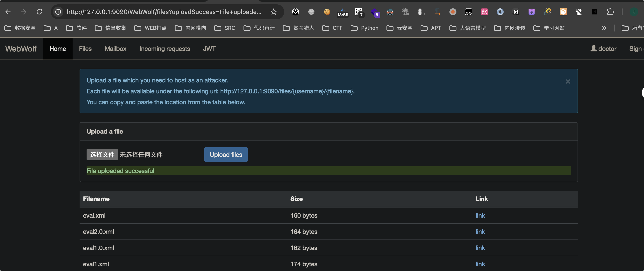Click the WebWolf brand logo
The width and height of the screenshot is (644, 271).
[x=21, y=49]
